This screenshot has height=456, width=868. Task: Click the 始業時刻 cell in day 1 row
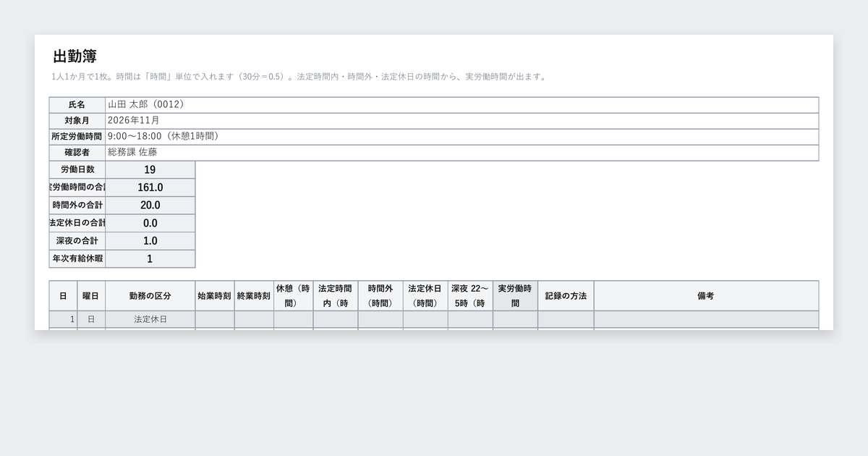(x=215, y=319)
